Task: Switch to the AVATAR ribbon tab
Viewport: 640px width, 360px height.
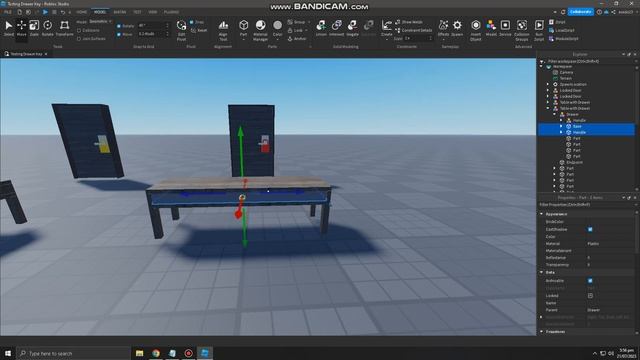Action: (x=120, y=12)
